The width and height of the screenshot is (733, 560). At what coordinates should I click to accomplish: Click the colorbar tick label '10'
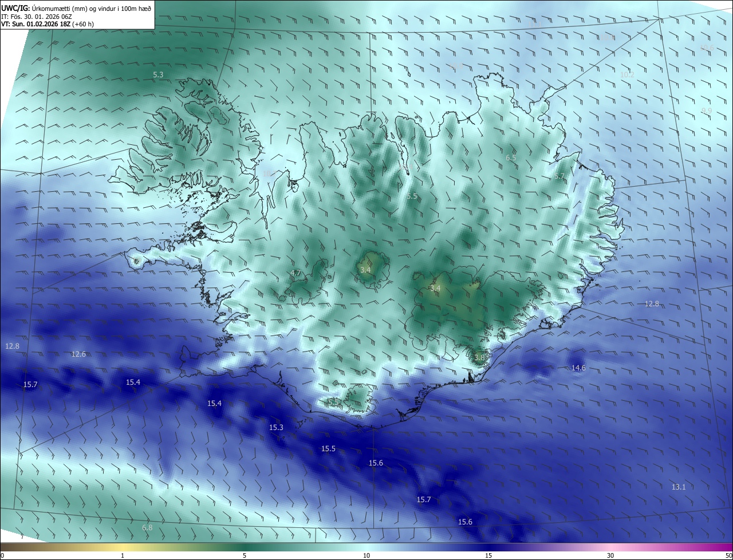(366, 555)
